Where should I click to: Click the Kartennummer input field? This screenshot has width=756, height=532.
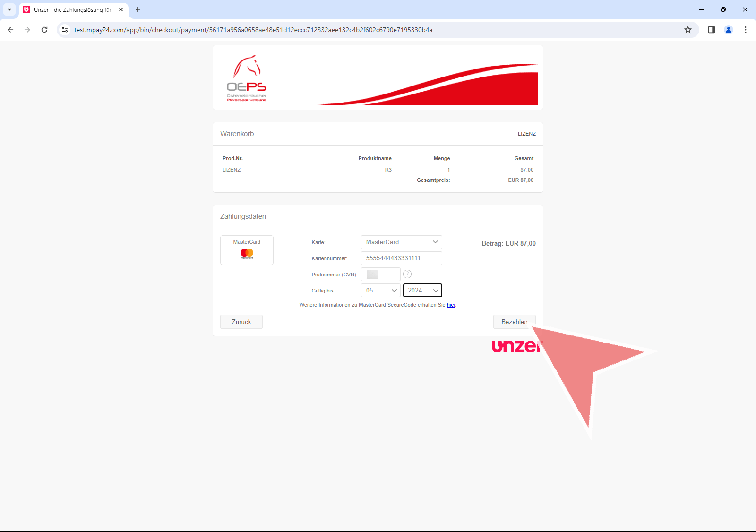(x=401, y=258)
